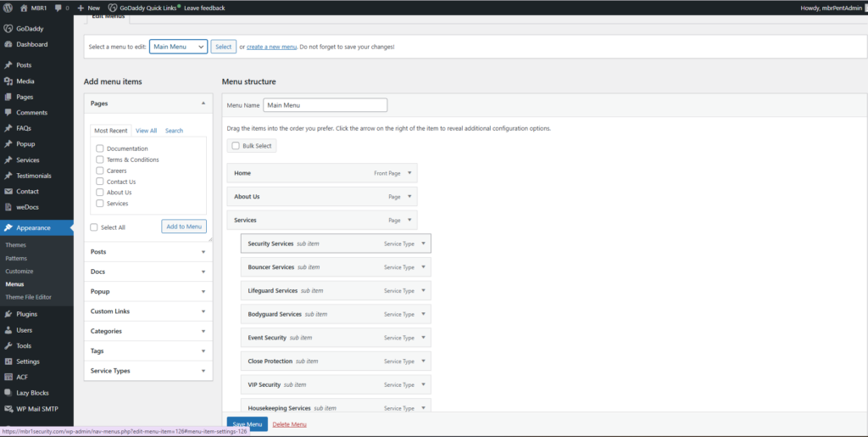Expand the Security Services menu item arrow
The width and height of the screenshot is (868, 437).
[422, 244]
